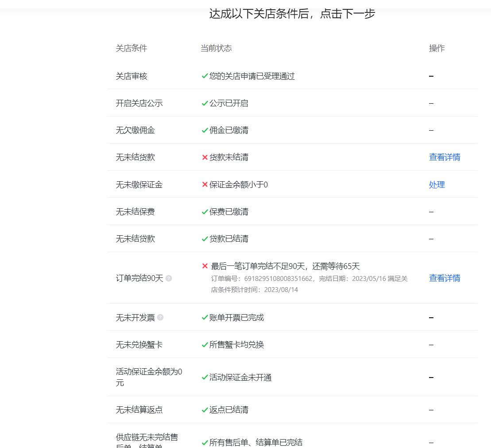Click the 活动保证金未开通 status text
The width and height of the screenshot is (491, 448).
(x=240, y=378)
